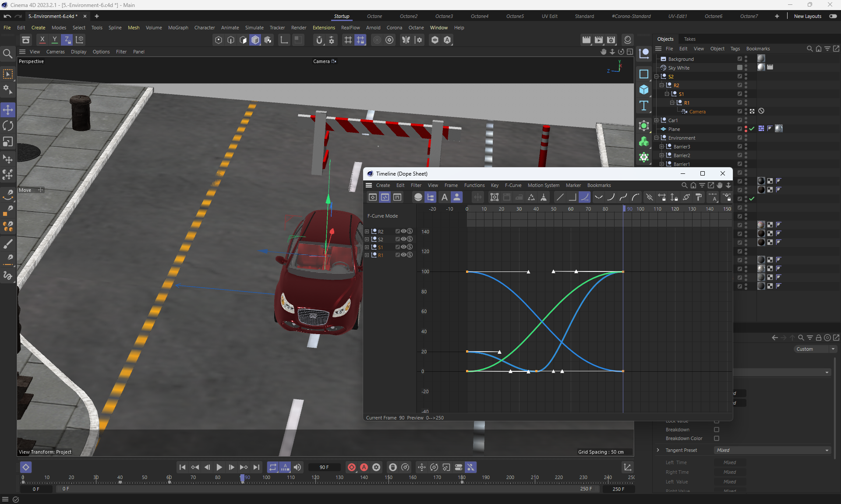Click the Go to End playback button
Screen dimensions: 841x504
pos(256,467)
